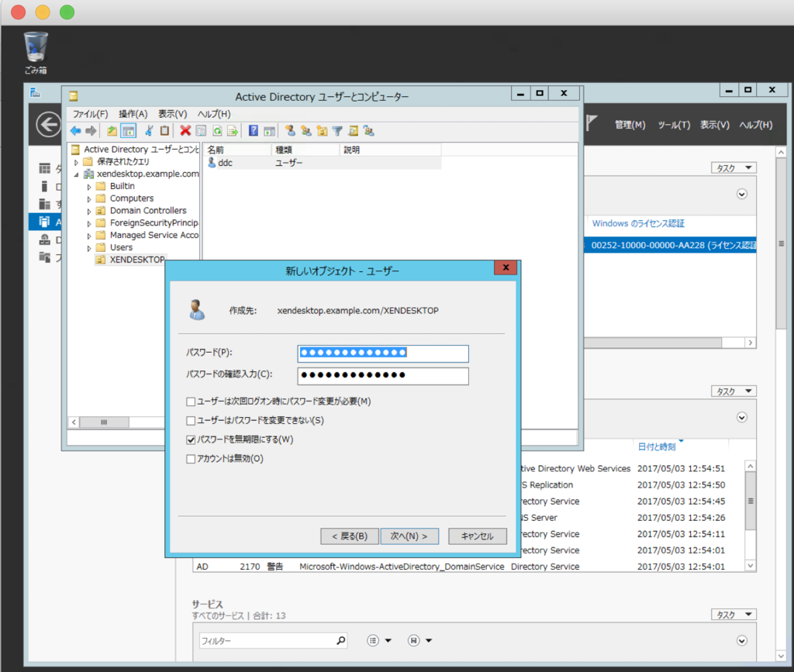Check 'アカウントは無効' checkbox

coord(191,459)
